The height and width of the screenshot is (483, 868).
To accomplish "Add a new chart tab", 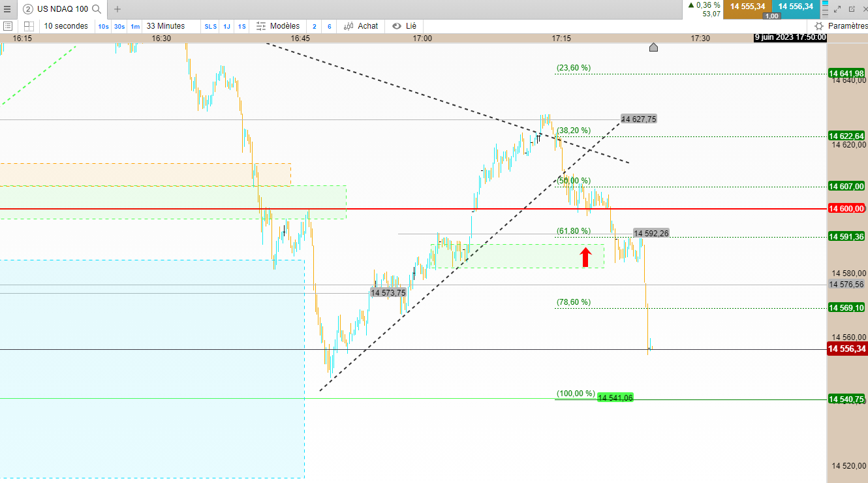I will click(117, 9).
